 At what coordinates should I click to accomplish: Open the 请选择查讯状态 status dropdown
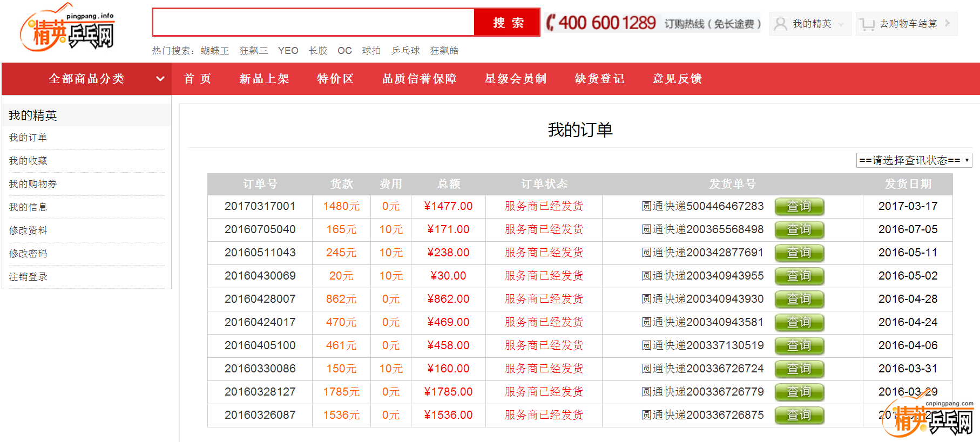point(914,160)
